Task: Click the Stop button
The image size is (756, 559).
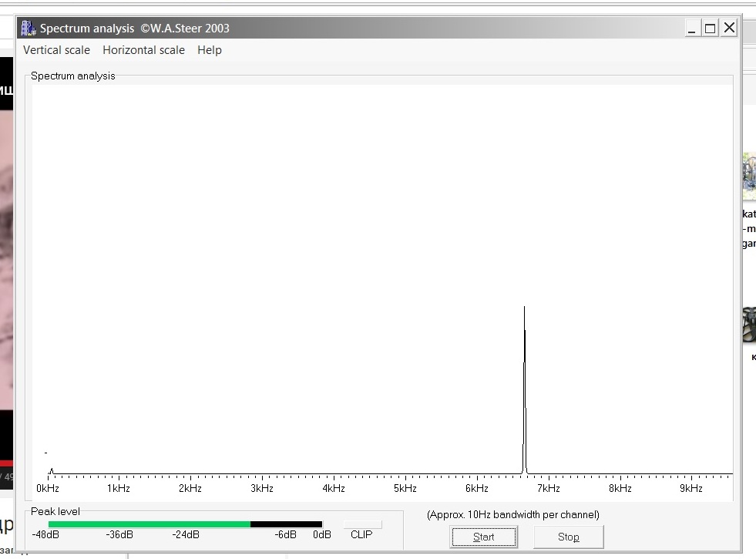Action: point(569,537)
